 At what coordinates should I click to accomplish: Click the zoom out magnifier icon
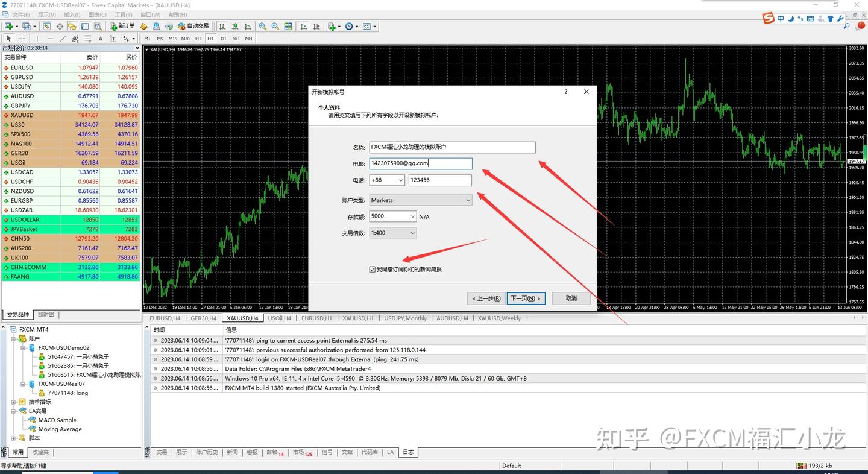pyautogui.click(x=275, y=26)
